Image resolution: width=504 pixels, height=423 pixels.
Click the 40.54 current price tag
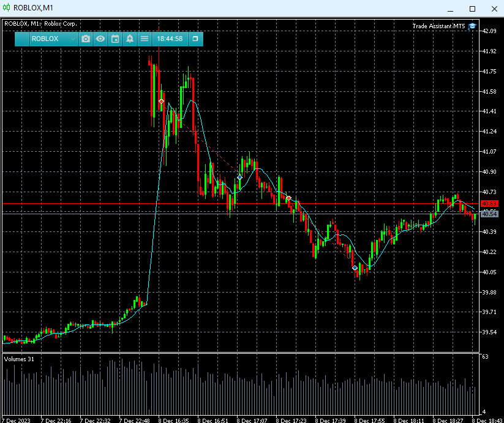(x=491, y=214)
